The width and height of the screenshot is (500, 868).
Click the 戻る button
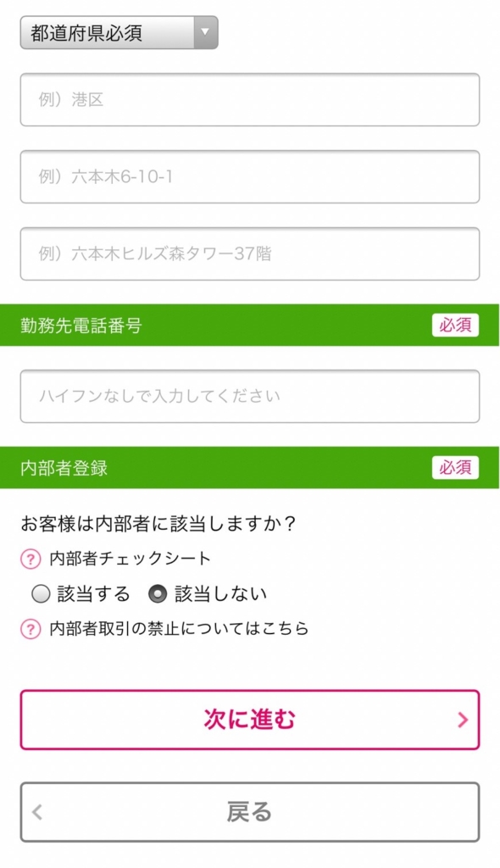[250, 812]
